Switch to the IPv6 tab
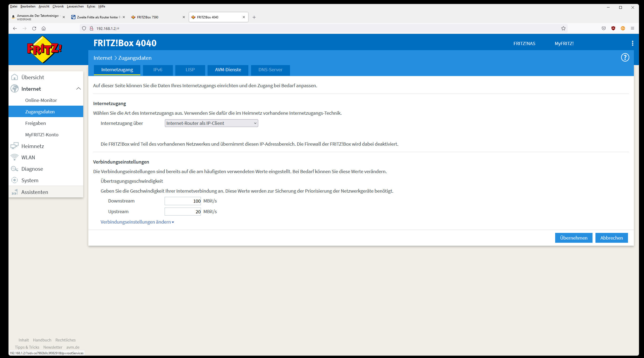 (158, 70)
